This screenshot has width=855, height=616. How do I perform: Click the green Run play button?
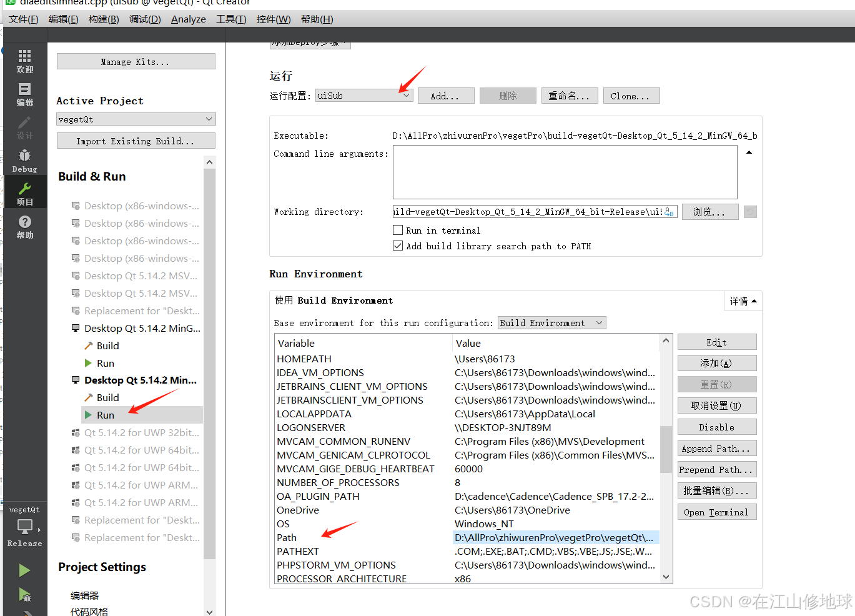tap(24, 570)
